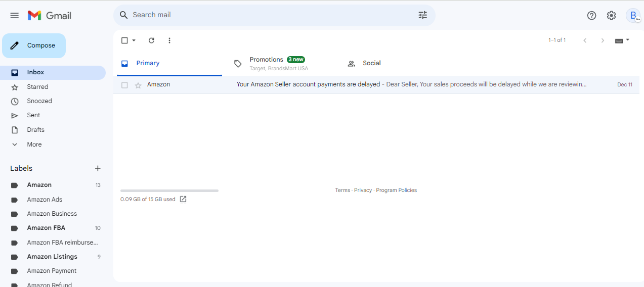Open the More options three-dot menu
The width and height of the screenshot is (644, 287).
(169, 40)
